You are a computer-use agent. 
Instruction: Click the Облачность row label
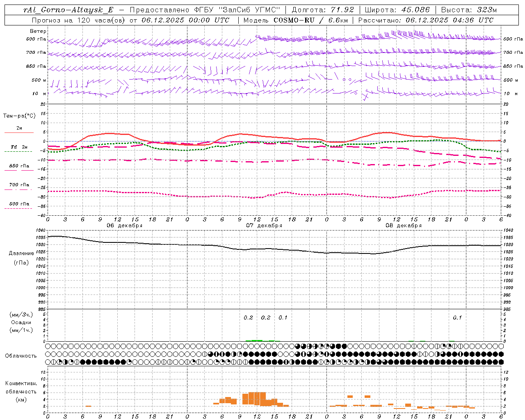[21, 356]
